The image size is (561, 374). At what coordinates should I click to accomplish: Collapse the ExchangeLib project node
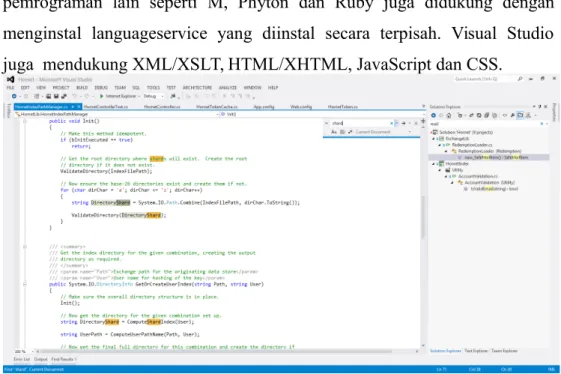tap(434, 139)
